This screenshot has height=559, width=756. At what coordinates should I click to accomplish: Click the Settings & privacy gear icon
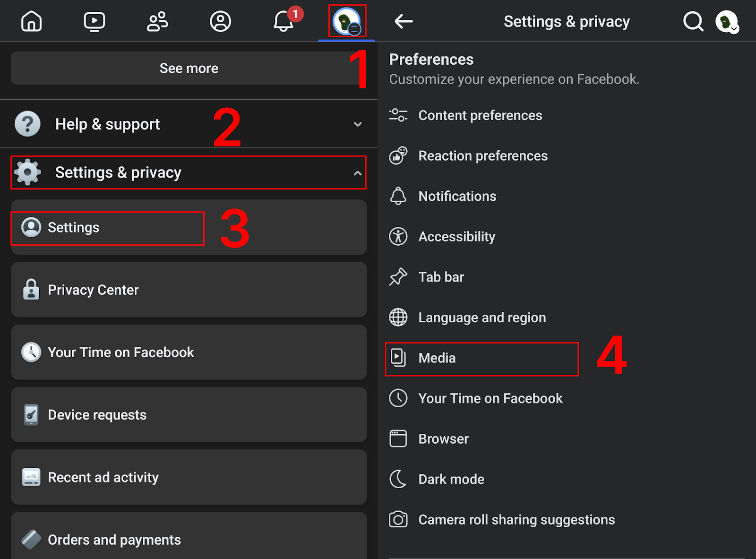coord(27,172)
